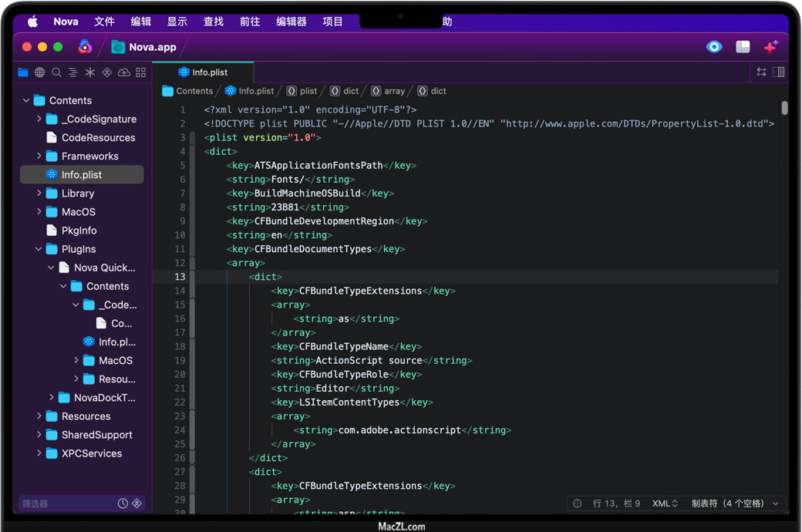Open the Git source control sidebar icon
802x532 pixels.
click(x=106, y=72)
